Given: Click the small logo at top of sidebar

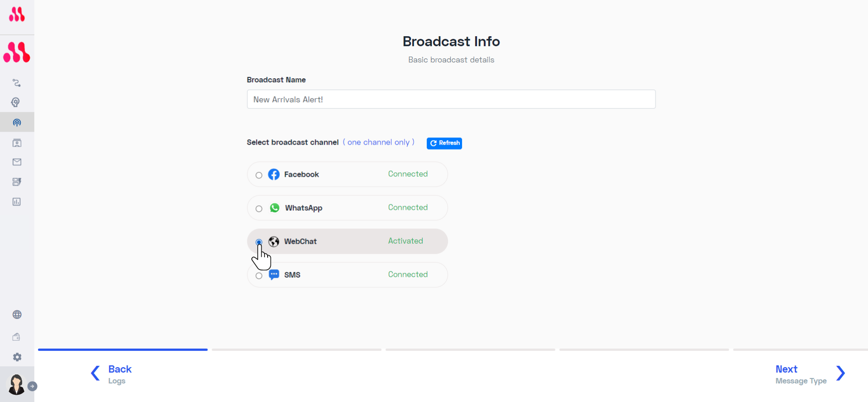Looking at the screenshot, I should coord(17,14).
